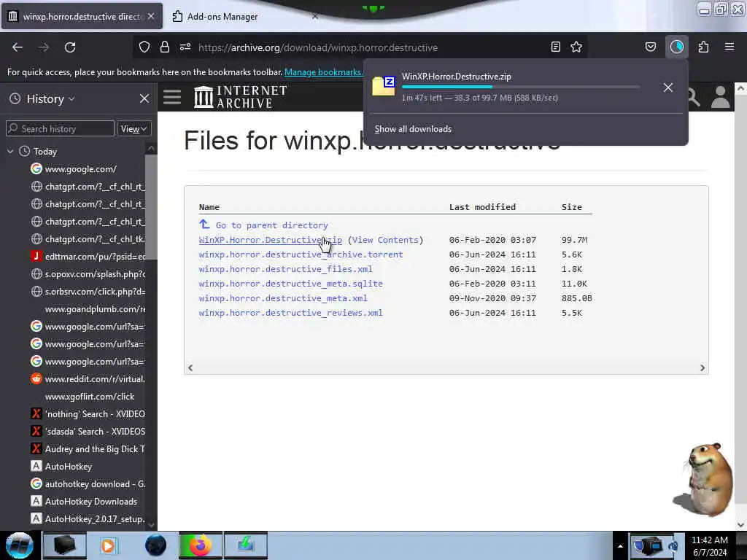Close the Add-ons Manager tab

tap(315, 16)
